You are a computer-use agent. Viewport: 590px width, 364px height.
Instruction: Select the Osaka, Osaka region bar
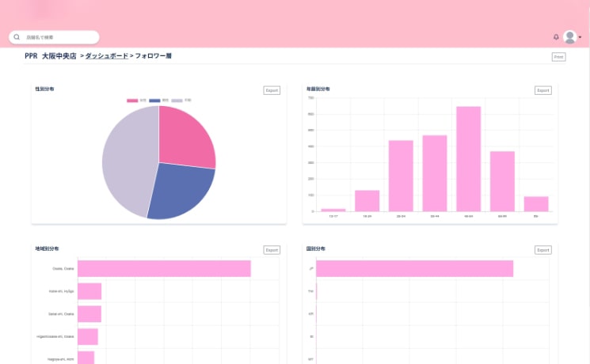(164, 269)
